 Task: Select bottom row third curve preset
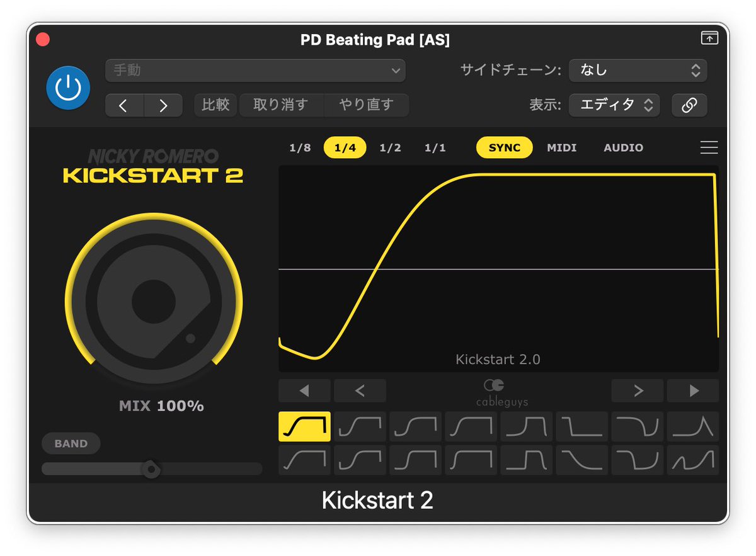pyautogui.click(x=415, y=460)
